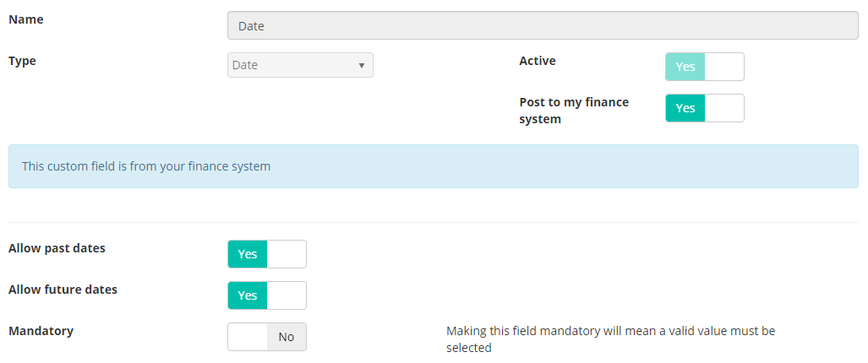Switch off Allow future dates
Viewport: 868px width, 363px height.
tap(267, 295)
